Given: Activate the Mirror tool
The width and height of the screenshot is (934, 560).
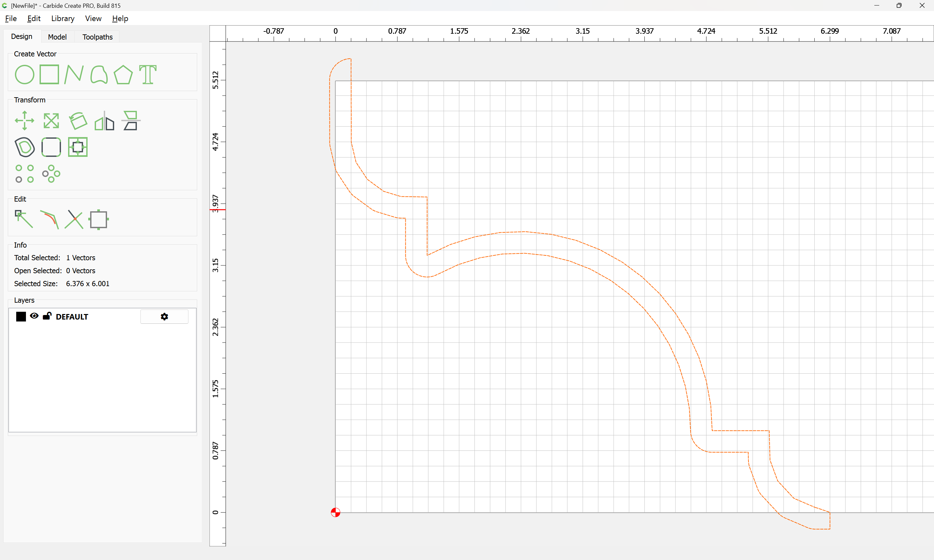Looking at the screenshot, I should 104,121.
